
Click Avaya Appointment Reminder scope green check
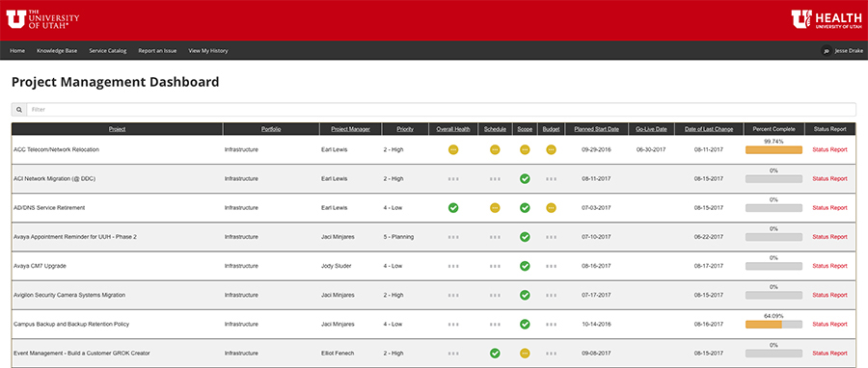(x=525, y=236)
